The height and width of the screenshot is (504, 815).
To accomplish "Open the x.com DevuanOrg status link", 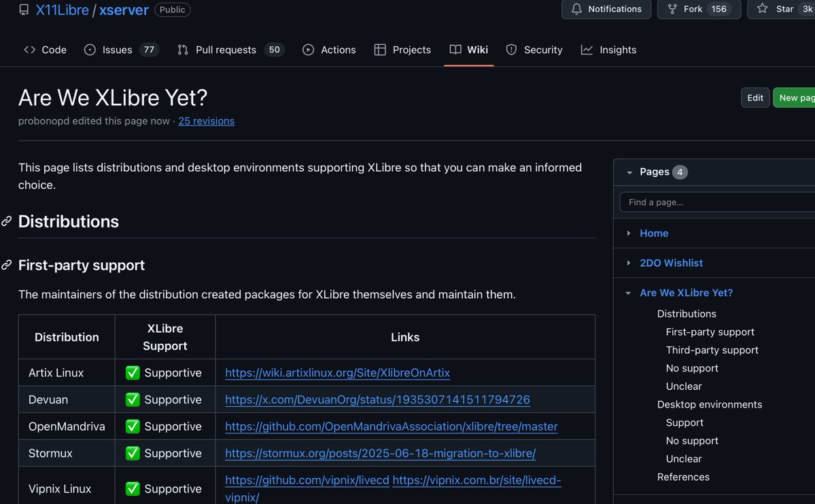I will pyautogui.click(x=377, y=399).
